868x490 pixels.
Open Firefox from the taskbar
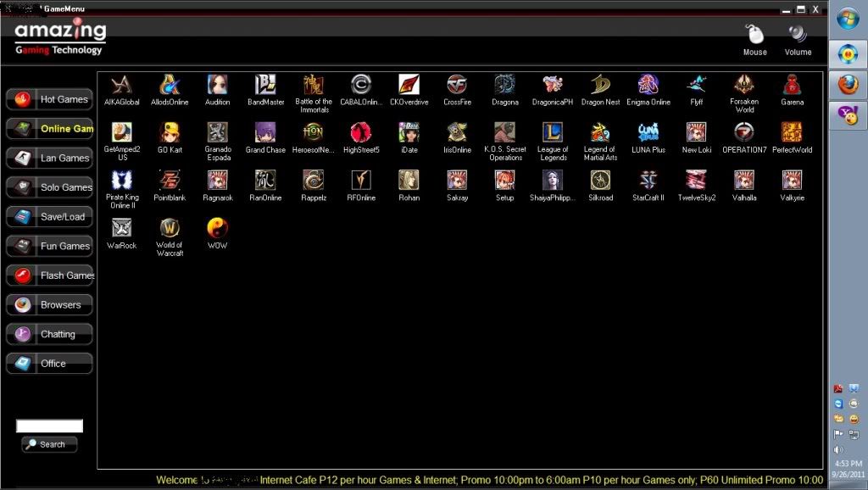(x=848, y=85)
